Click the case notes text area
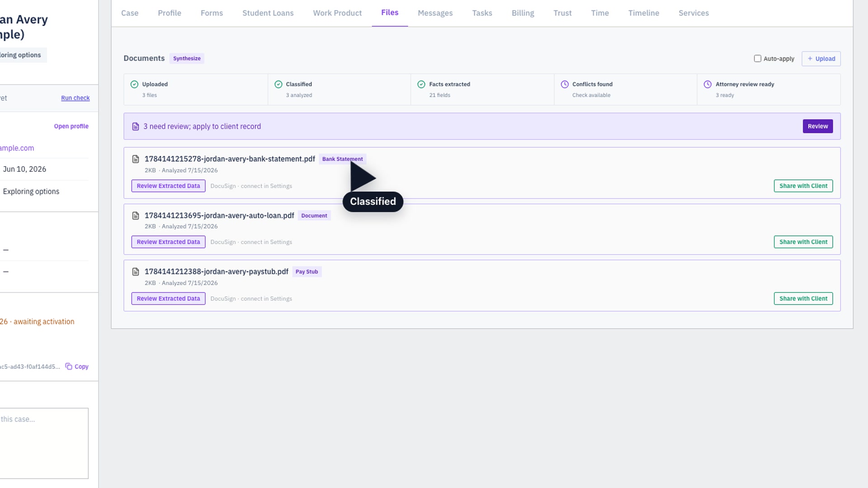Image resolution: width=868 pixels, height=488 pixels. [x=44, y=443]
